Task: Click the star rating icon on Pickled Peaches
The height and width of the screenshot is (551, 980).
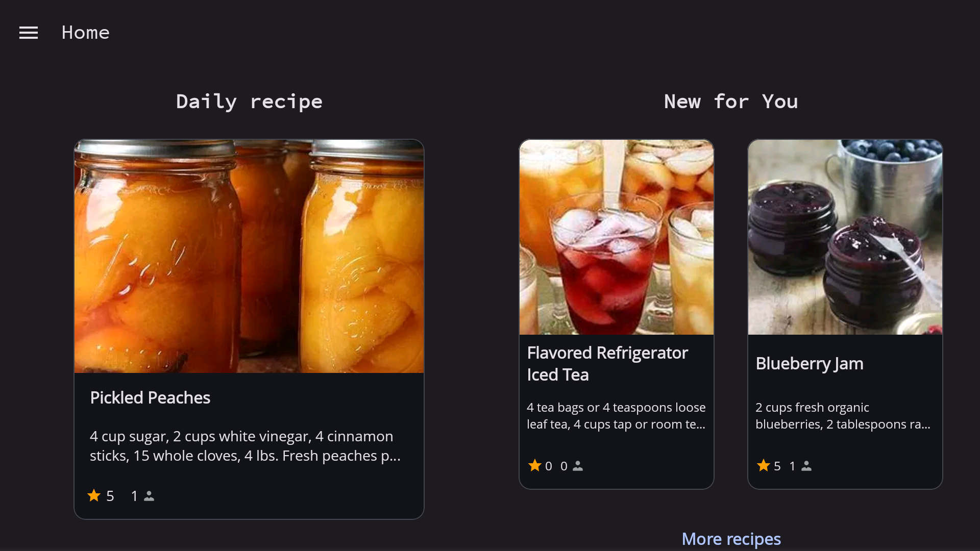Action: pyautogui.click(x=94, y=495)
